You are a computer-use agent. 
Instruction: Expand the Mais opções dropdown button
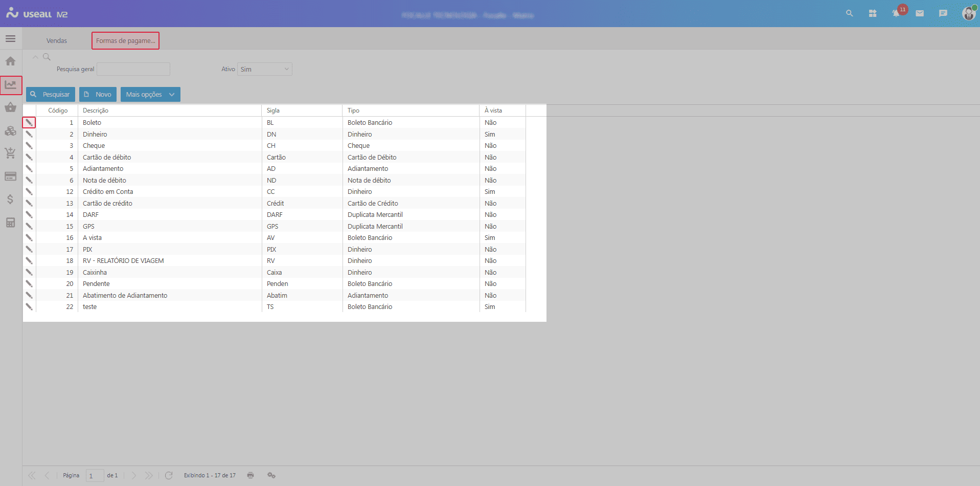point(150,95)
